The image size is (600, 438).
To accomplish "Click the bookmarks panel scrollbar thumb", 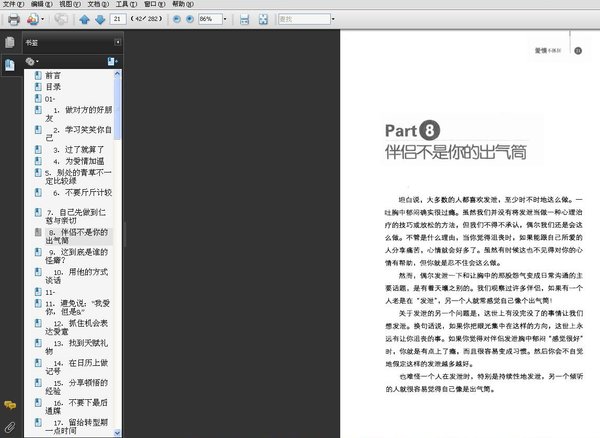I will click(117, 109).
